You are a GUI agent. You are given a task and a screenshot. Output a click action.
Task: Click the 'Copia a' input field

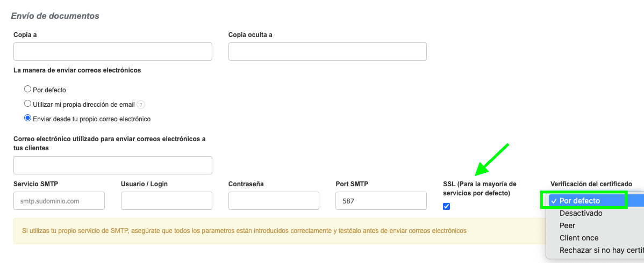click(113, 52)
